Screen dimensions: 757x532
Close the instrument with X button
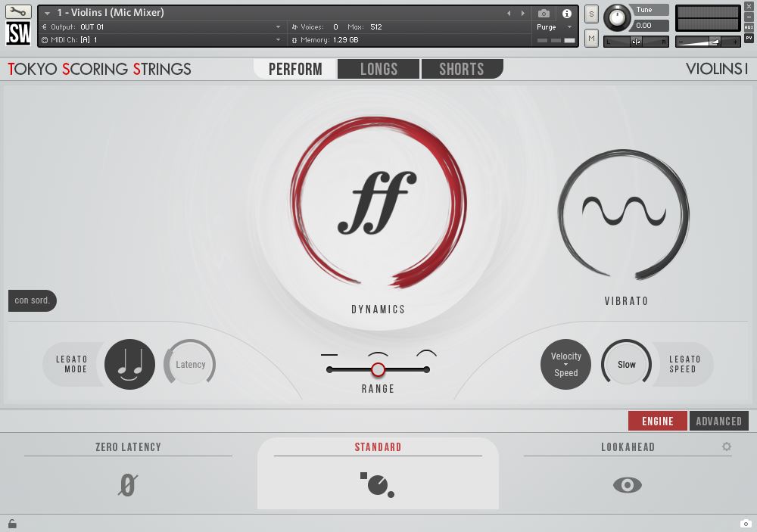(x=749, y=8)
